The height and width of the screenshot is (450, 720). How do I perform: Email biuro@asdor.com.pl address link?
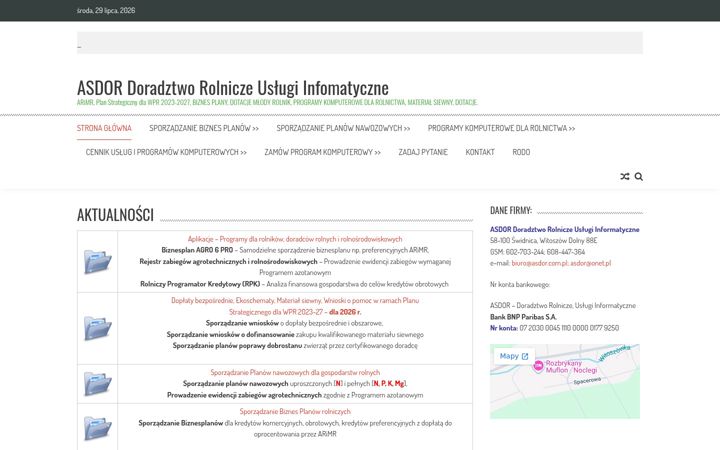pos(540,263)
